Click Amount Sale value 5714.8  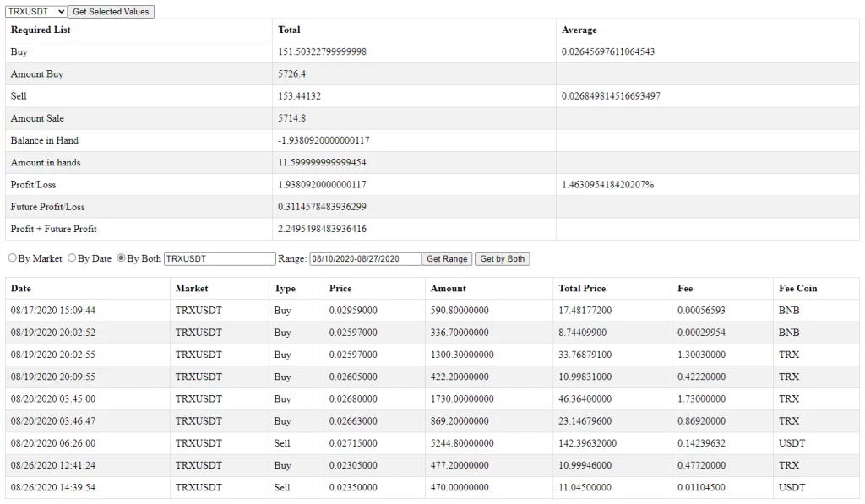click(x=291, y=118)
